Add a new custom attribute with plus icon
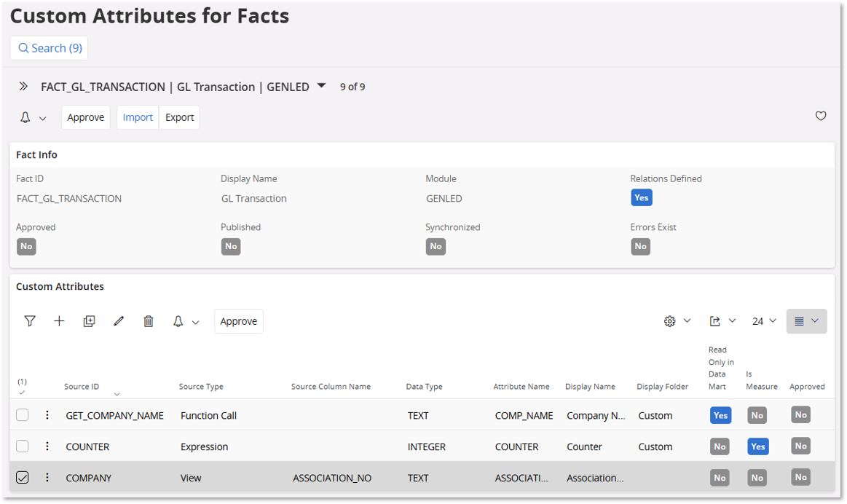 tap(60, 321)
